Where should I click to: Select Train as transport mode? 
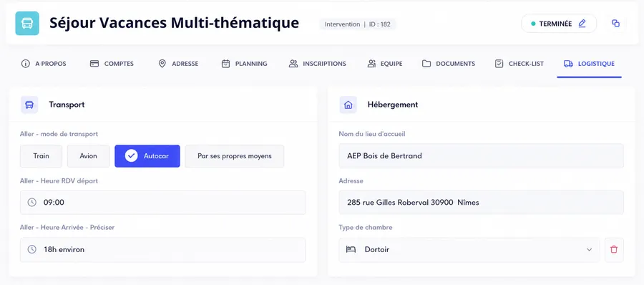click(41, 156)
